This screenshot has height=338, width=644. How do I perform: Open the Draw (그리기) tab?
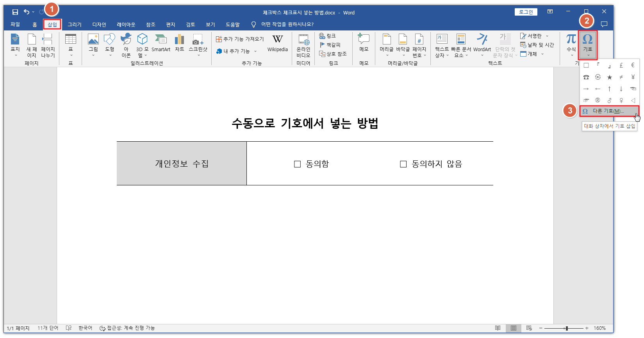[x=75, y=24]
